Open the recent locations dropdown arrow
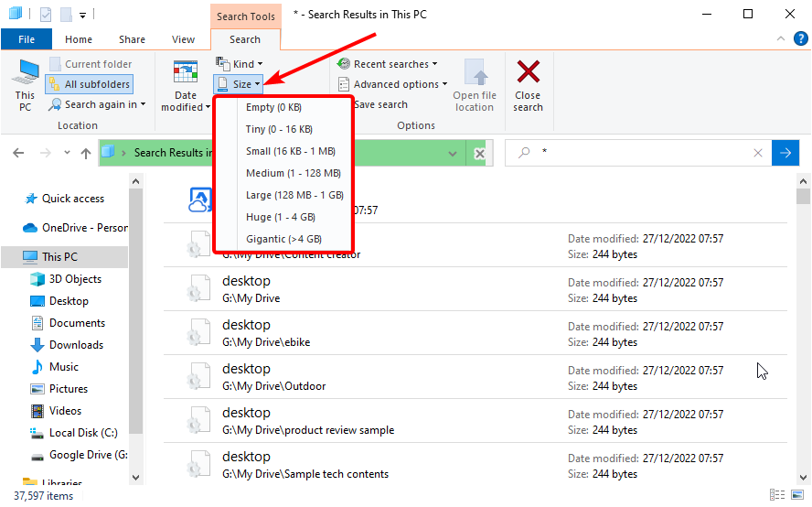 click(67, 153)
